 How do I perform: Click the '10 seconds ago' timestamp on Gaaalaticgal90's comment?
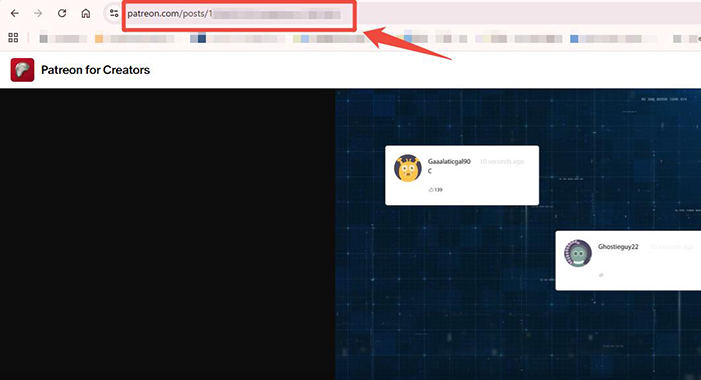[x=501, y=161]
